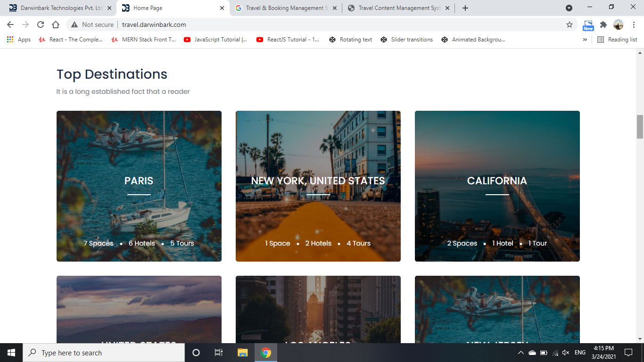This screenshot has width=644, height=362.
Task: Select the Paris destination card
Action: click(139, 186)
